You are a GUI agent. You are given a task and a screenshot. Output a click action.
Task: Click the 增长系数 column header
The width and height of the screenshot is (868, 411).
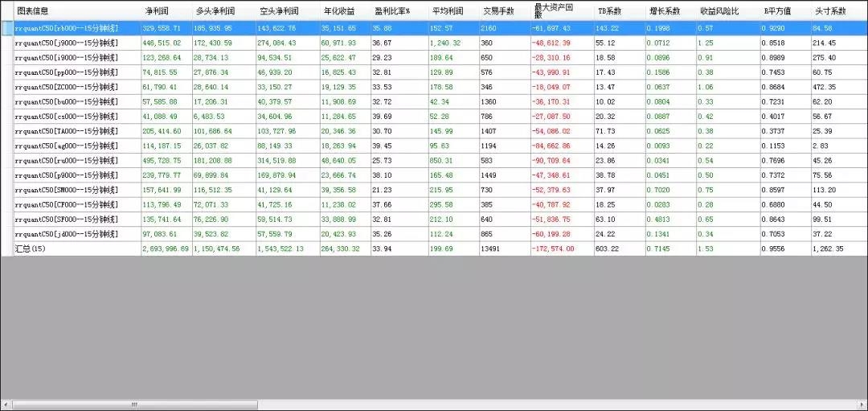click(670, 10)
